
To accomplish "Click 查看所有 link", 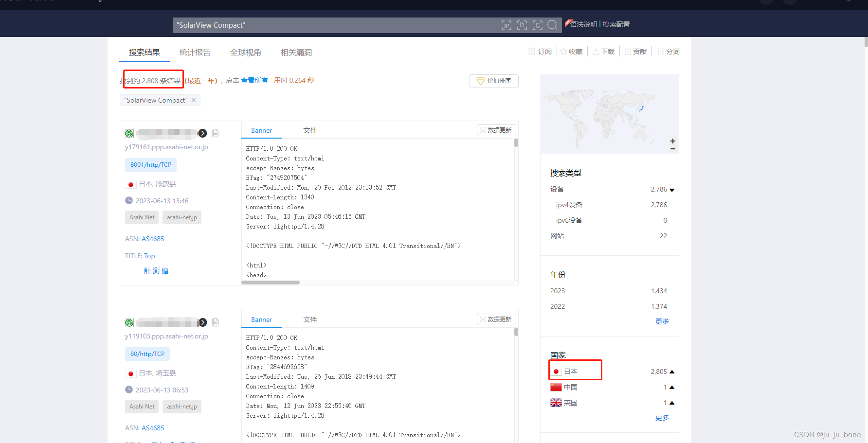I will click(254, 80).
